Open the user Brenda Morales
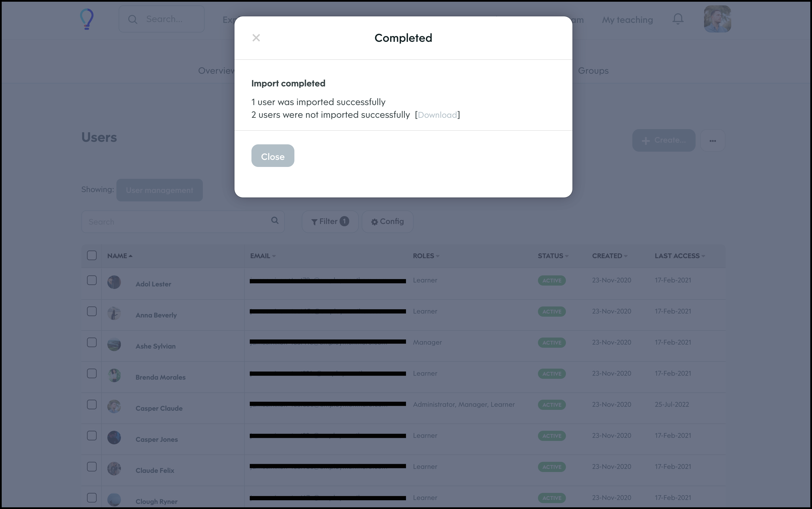Screen dimensions: 812x509 point(160,377)
